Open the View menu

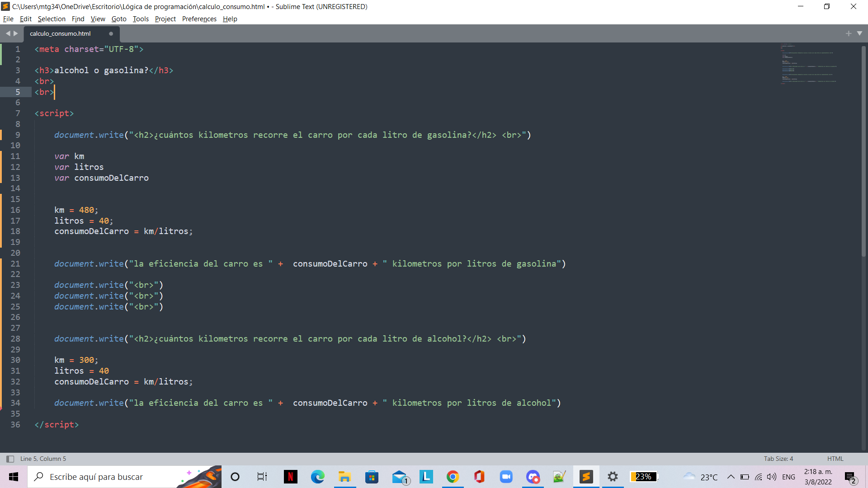(x=98, y=19)
